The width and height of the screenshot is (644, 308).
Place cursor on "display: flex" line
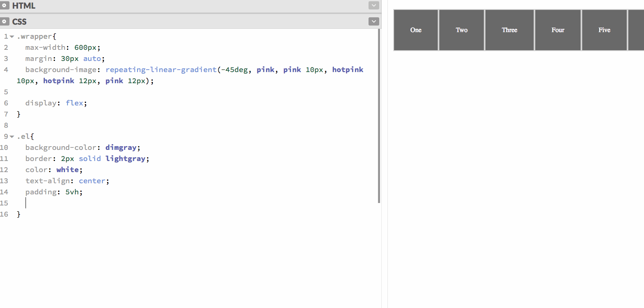coord(56,103)
